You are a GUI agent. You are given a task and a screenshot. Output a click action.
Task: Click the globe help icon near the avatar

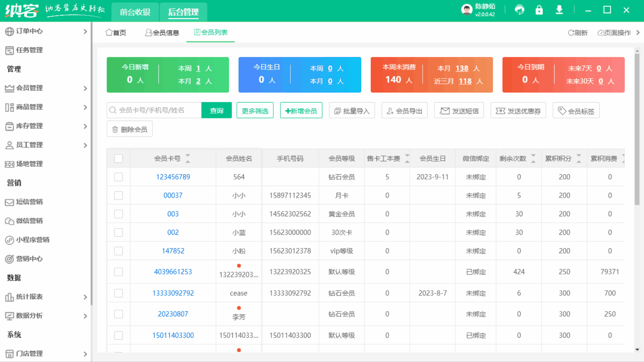tap(519, 10)
